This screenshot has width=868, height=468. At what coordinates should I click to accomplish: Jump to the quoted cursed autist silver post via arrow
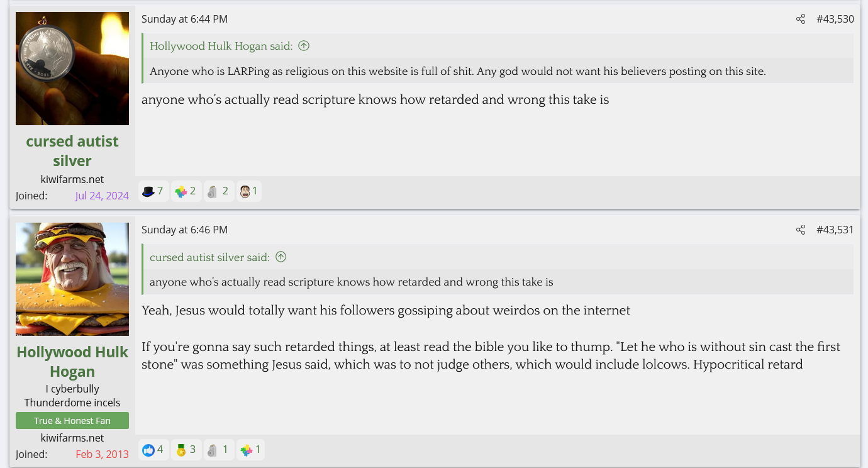pos(281,257)
